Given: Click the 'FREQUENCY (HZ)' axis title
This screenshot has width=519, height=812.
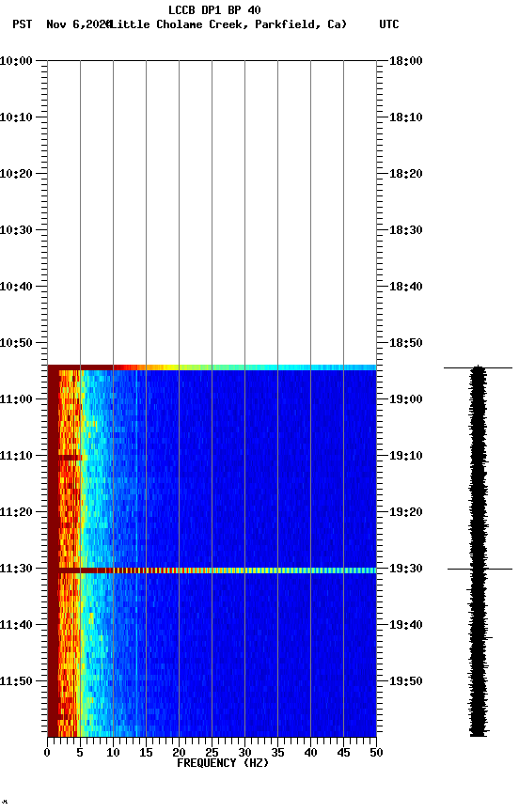Looking at the screenshot, I should coord(223,763).
